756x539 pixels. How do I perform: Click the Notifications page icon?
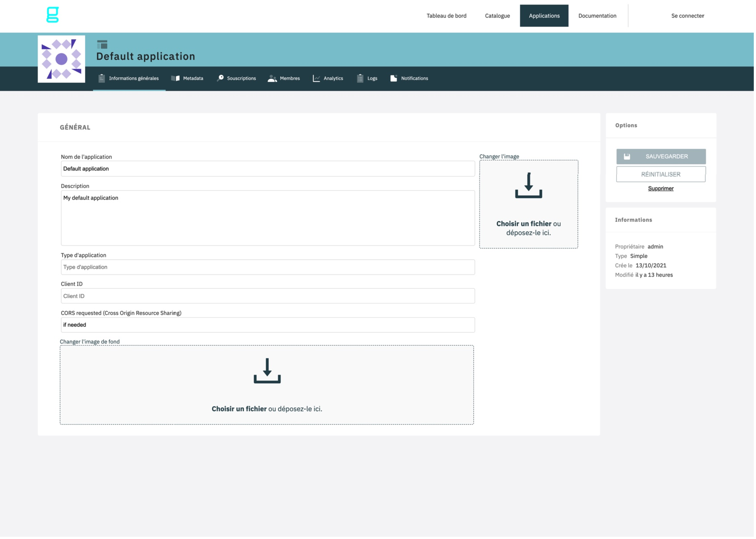tap(394, 79)
